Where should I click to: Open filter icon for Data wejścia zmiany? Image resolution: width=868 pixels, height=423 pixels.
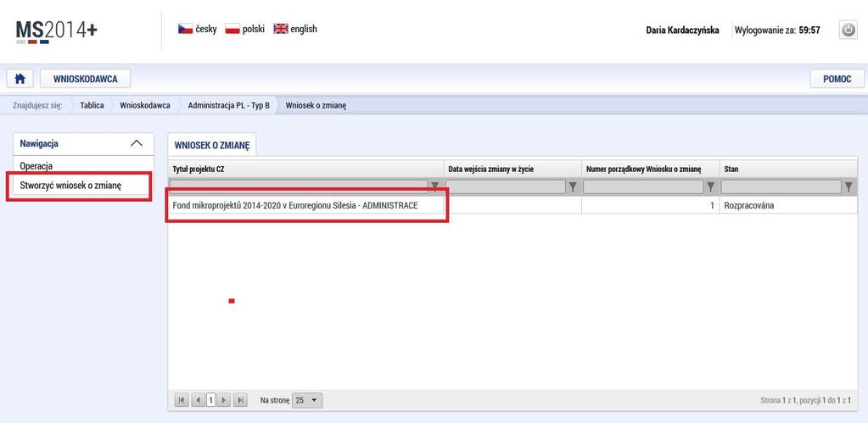coord(574,186)
